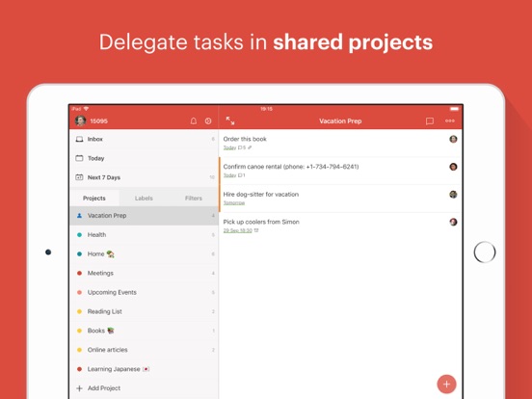Open the Health project

tap(145, 235)
